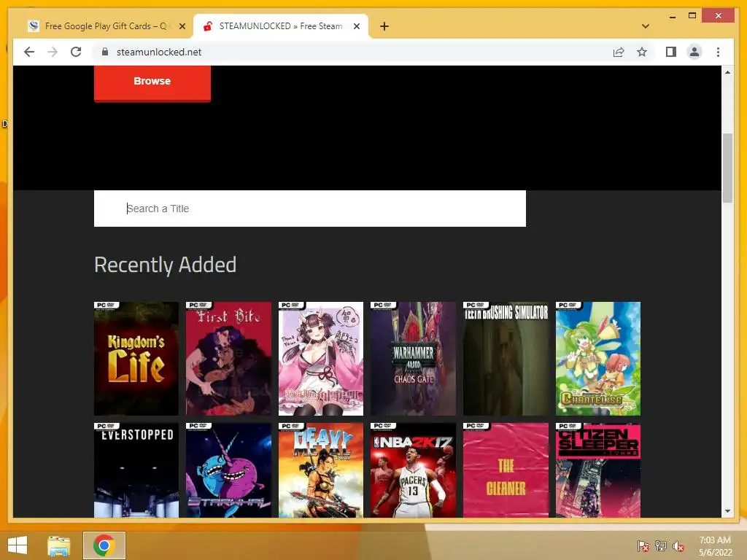Click the scrollbar up arrow
747x560 pixels.
click(727, 72)
